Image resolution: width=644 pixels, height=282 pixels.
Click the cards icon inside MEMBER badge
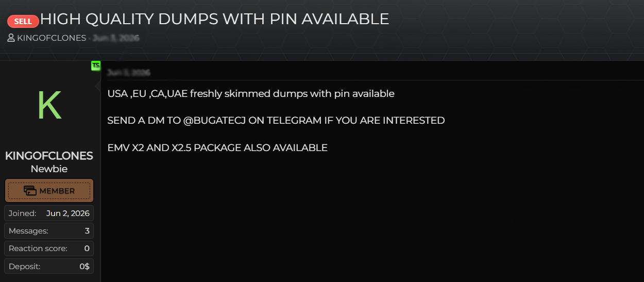[x=30, y=191]
